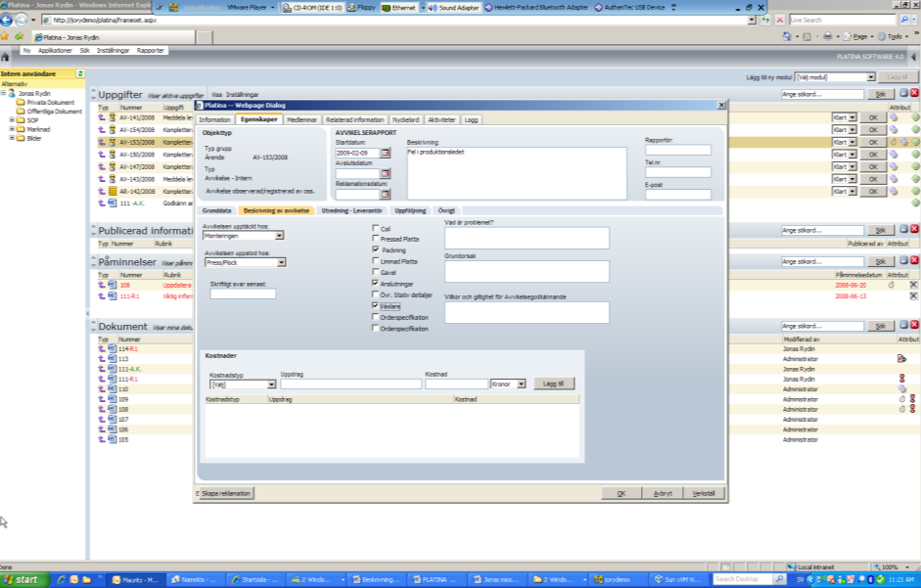921x588 pixels.
Task: Open the Kostnadstyp dropdown
Action: click(x=271, y=384)
